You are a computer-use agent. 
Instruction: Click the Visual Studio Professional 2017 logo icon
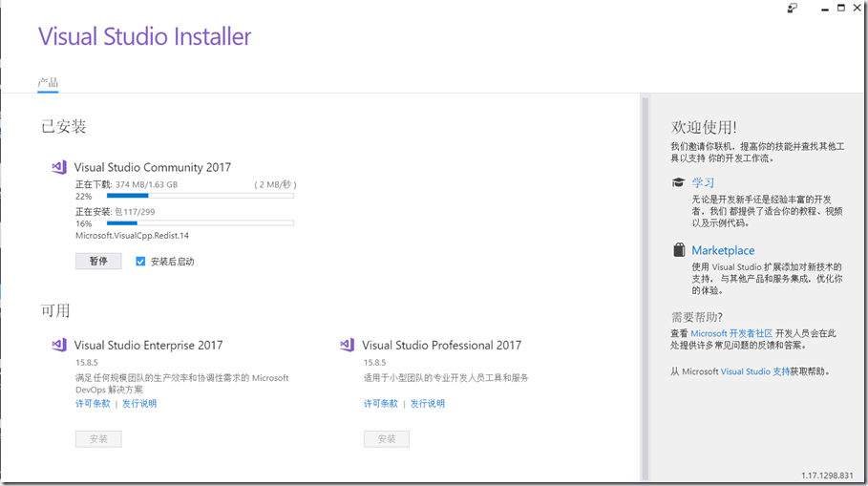pyautogui.click(x=347, y=345)
